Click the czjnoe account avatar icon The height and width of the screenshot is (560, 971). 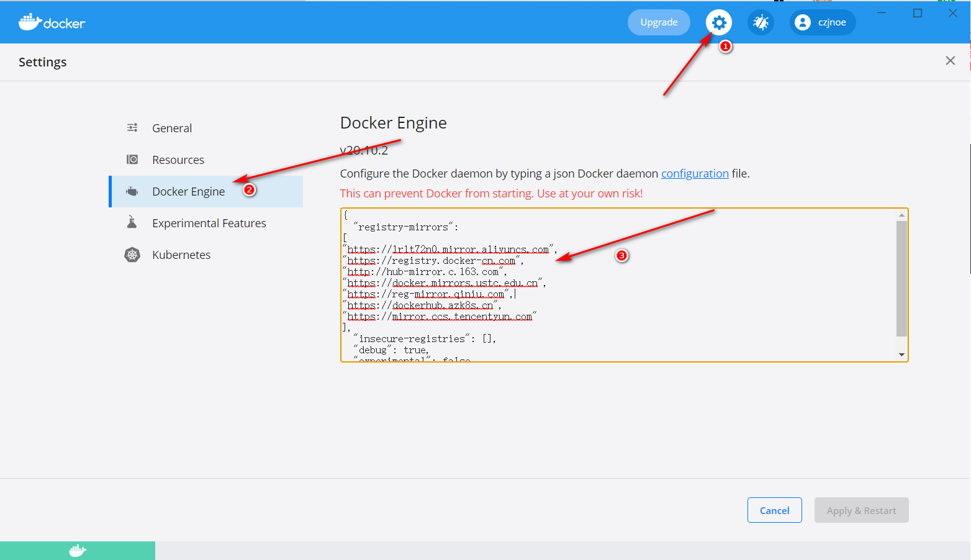click(x=802, y=22)
